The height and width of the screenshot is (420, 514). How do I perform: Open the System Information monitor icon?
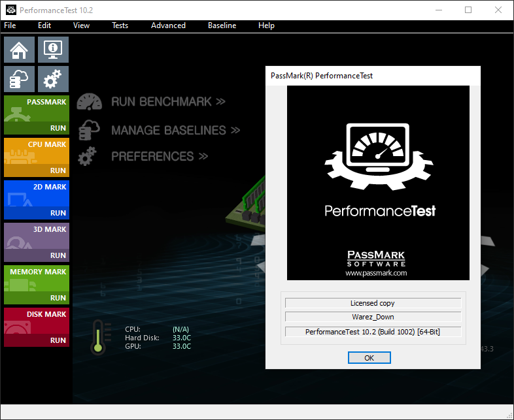(53, 50)
